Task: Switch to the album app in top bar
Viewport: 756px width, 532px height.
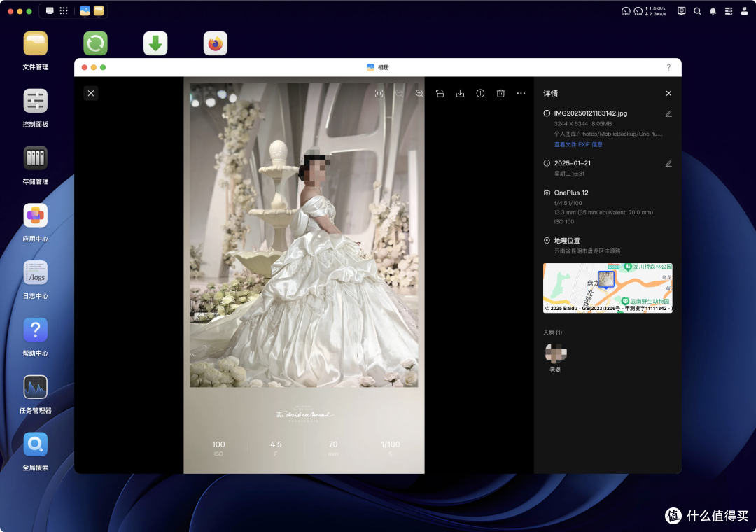Action: (x=85, y=10)
